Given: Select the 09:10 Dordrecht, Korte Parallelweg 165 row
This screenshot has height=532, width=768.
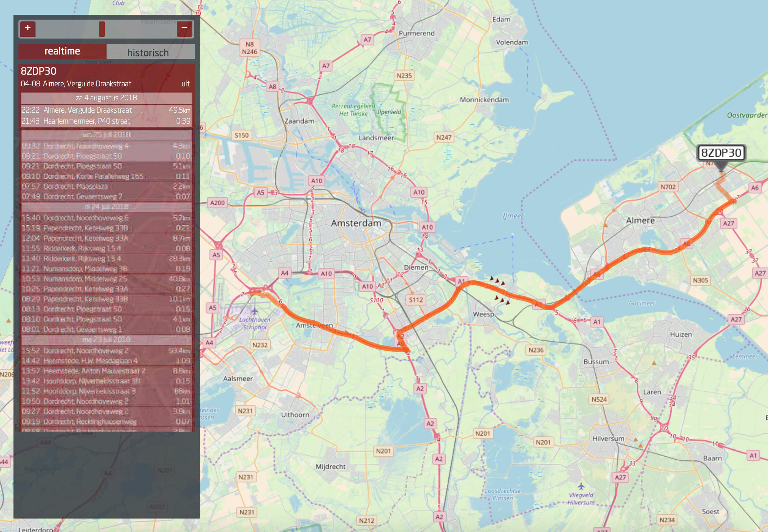Looking at the screenshot, I should [x=106, y=176].
